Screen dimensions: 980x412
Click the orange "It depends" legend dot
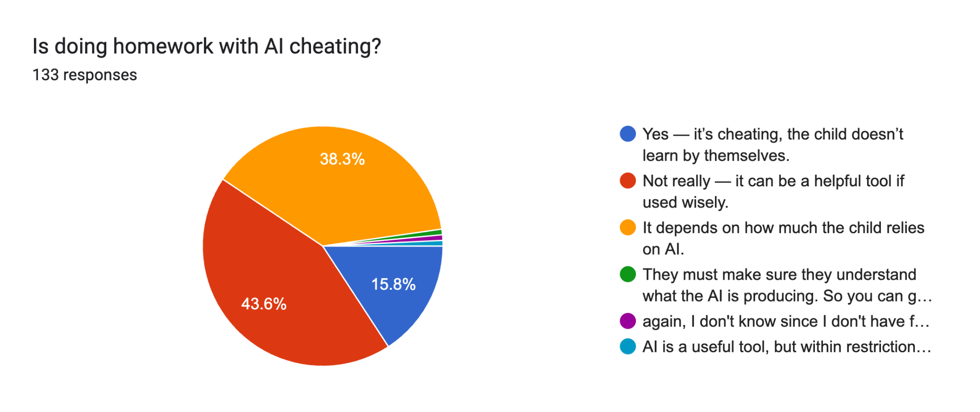(x=627, y=228)
